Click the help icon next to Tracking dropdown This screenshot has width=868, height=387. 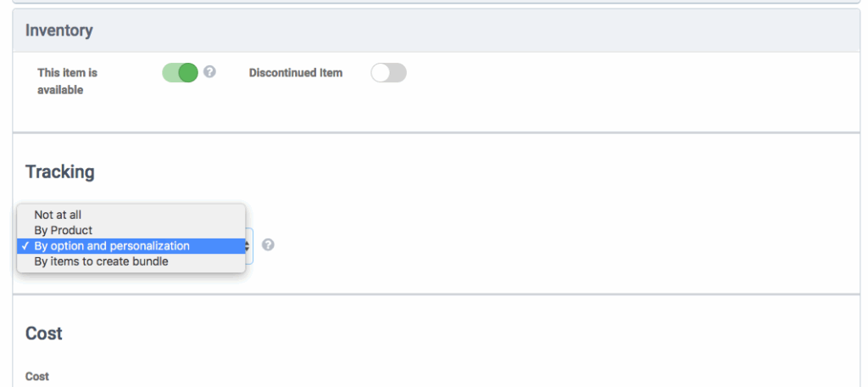point(268,245)
